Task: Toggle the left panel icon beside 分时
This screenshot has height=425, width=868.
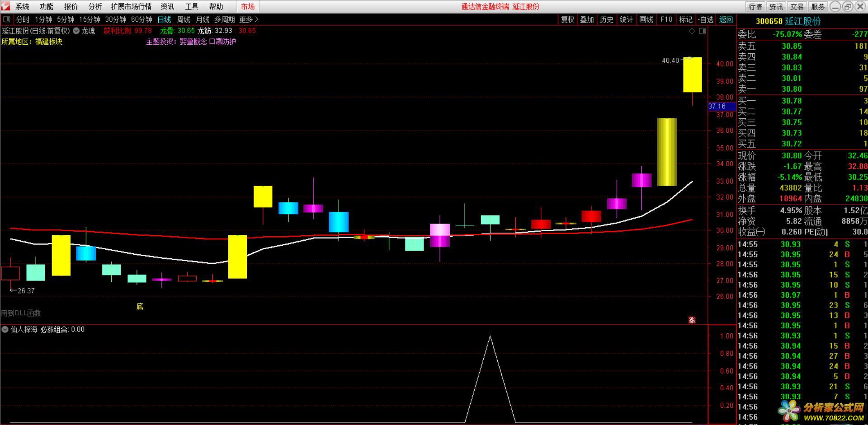Action: (x=7, y=19)
